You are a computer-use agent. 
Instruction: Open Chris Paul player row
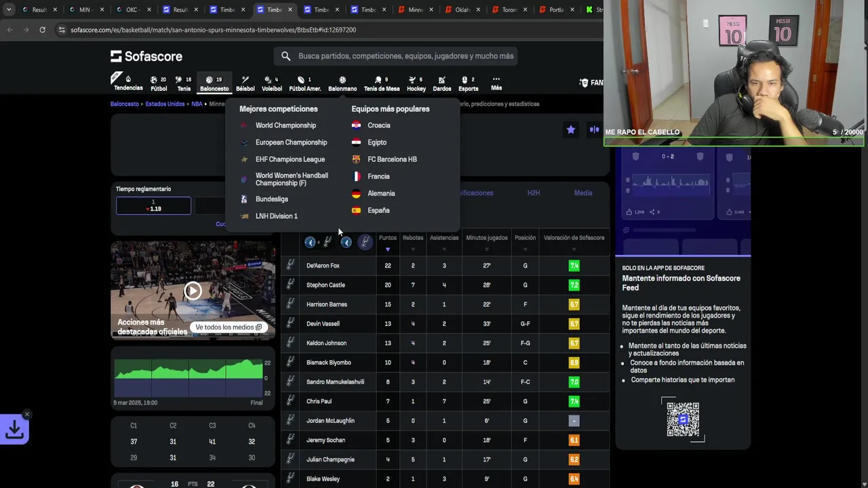click(445, 401)
